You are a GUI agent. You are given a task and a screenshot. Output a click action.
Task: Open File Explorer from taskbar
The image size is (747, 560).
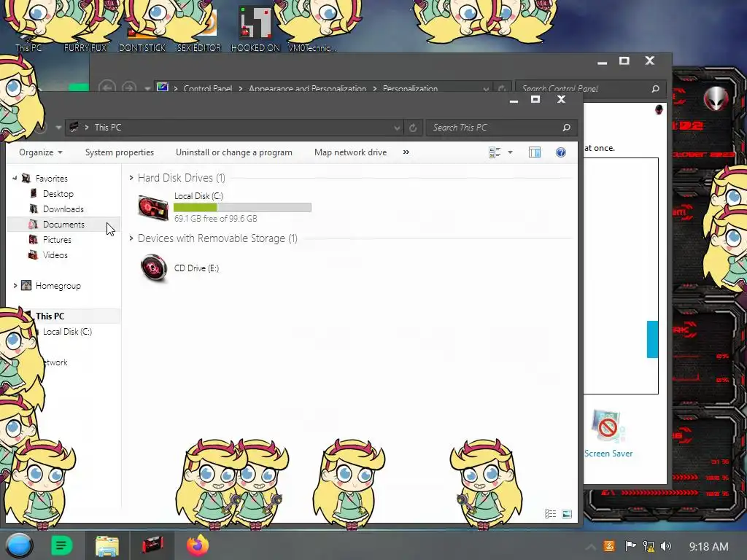[107, 545]
